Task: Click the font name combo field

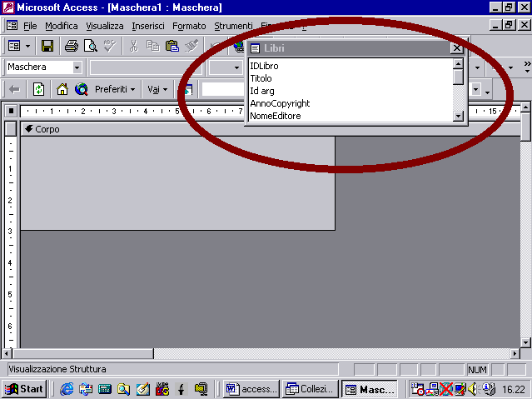Action: coord(145,67)
